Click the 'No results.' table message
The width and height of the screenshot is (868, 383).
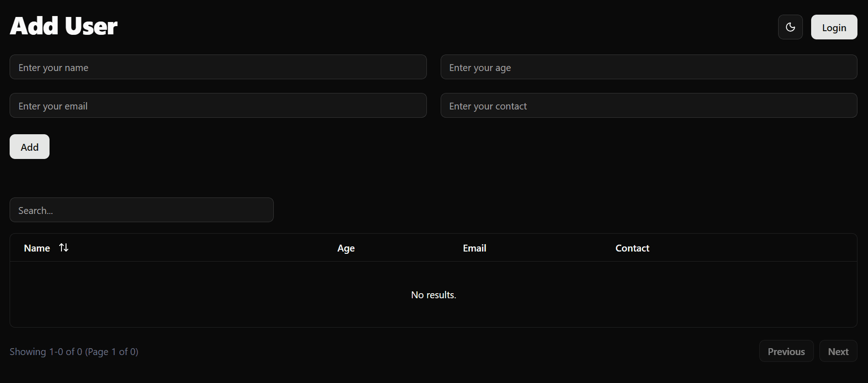pyautogui.click(x=433, y=295)
